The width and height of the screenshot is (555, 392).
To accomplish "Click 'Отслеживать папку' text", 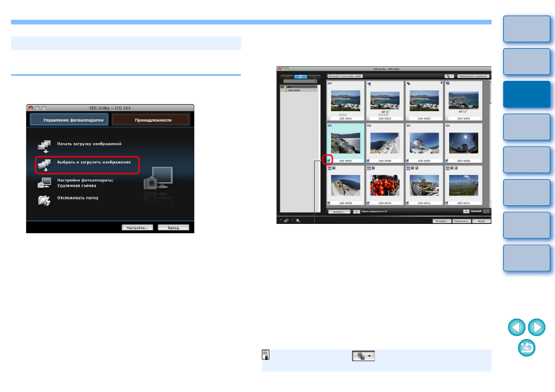I will (78, 198).
